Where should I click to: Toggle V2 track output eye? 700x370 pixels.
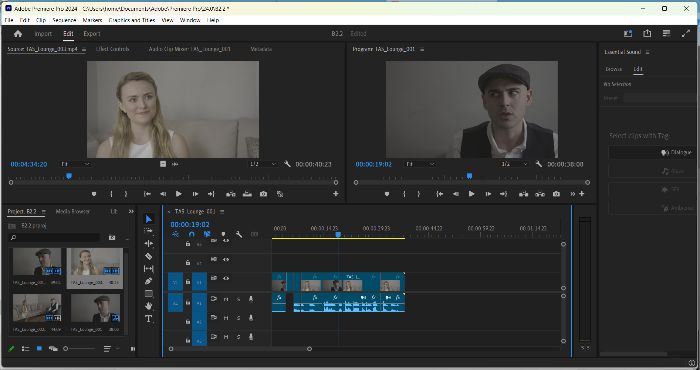tap(226, 259)
